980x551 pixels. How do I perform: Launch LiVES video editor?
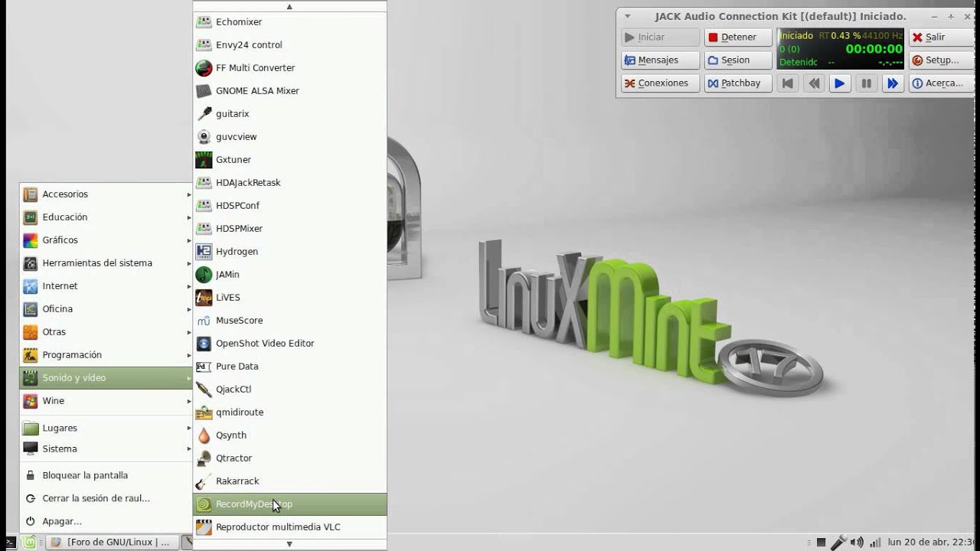coord(289,298)
